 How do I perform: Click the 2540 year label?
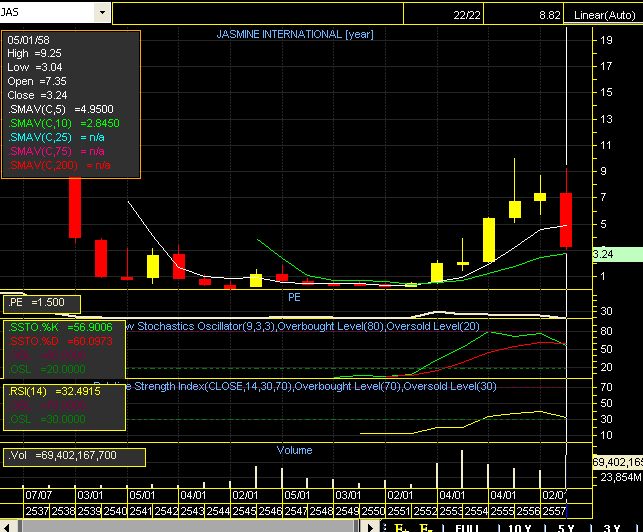(115, 511)
